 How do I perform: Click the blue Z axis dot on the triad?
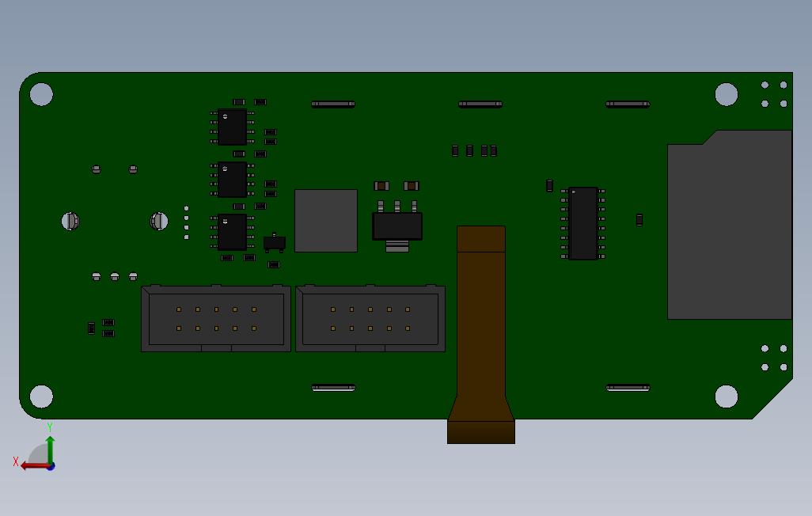[51, 467]
